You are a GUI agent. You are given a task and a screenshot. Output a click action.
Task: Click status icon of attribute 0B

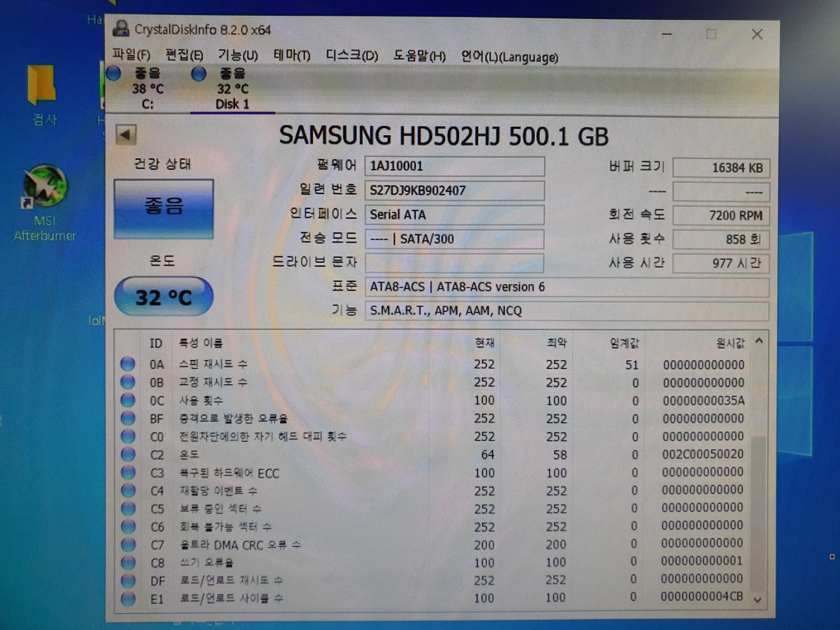coord(127,382)
